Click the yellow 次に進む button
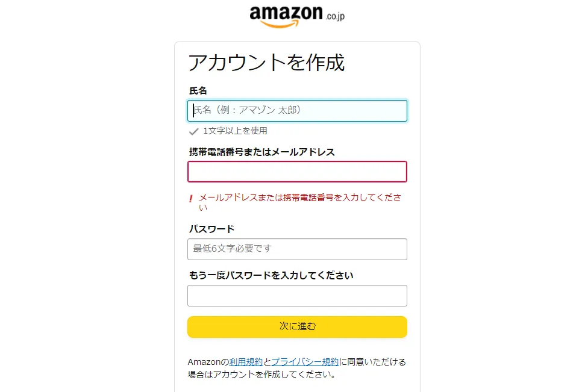579x392 pixels. click(297, 326)
